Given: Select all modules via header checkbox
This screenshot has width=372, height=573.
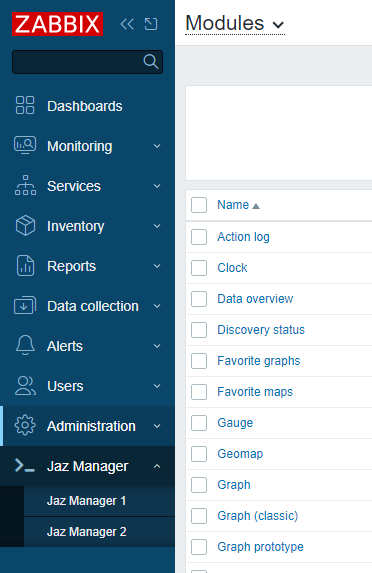Looking at the screenshot, I should [x=199, y=205].
